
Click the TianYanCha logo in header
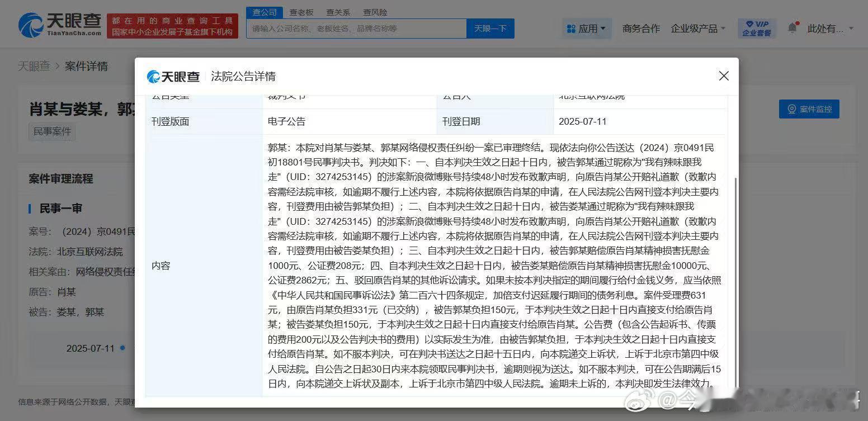[59, 26]
